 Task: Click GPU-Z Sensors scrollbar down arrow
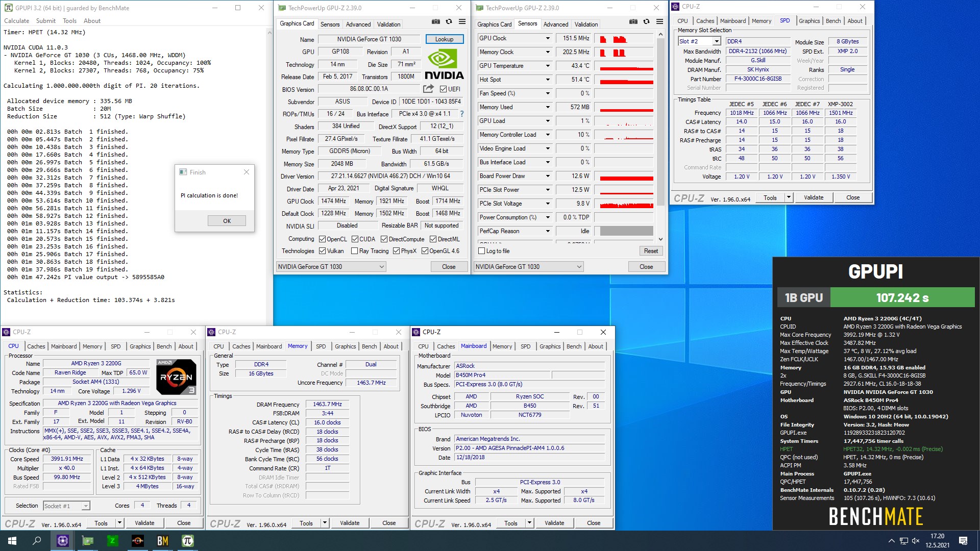coord(660,239)
